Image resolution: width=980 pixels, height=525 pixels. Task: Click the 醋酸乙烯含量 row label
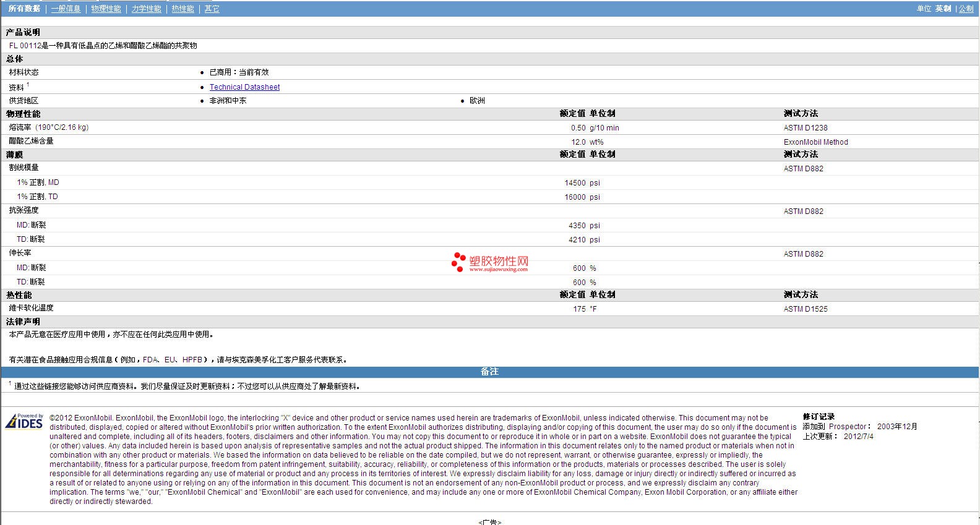click(x=31, y=141)
